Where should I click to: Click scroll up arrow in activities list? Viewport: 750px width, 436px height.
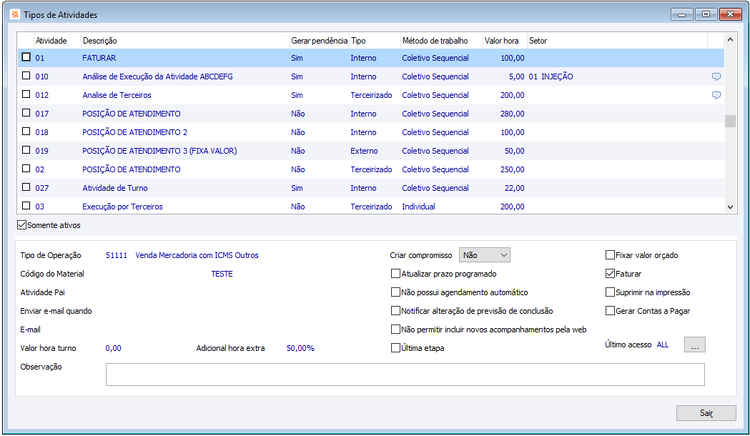730,40
